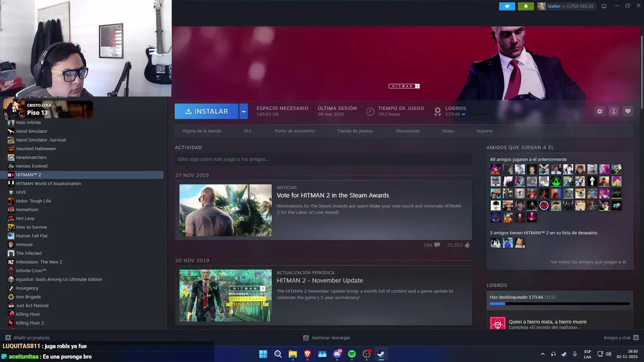Click the achievements gear icon beside Logros
This screenshot has width=644, height=362.
438,111
